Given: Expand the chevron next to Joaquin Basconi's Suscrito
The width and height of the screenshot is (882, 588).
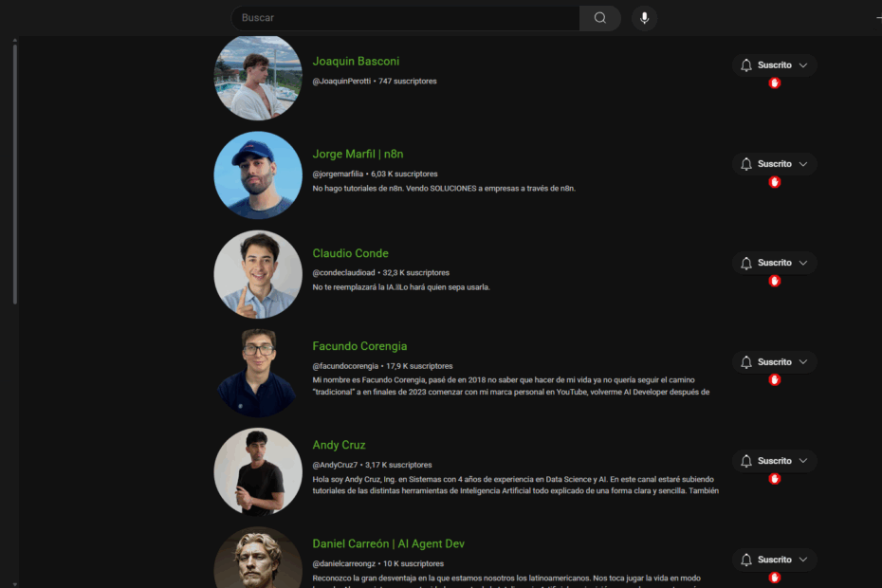Looking at the screenshot, I should [803, 65].
